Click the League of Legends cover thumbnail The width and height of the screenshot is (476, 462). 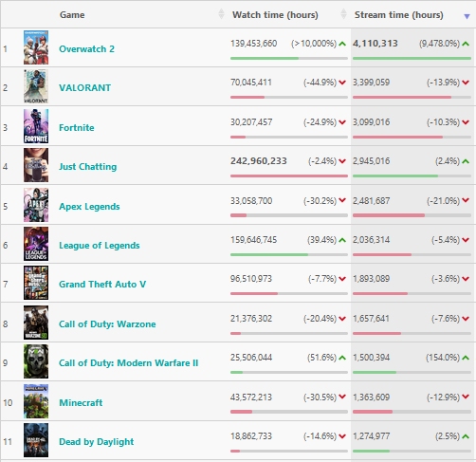[x=36, y=244]
